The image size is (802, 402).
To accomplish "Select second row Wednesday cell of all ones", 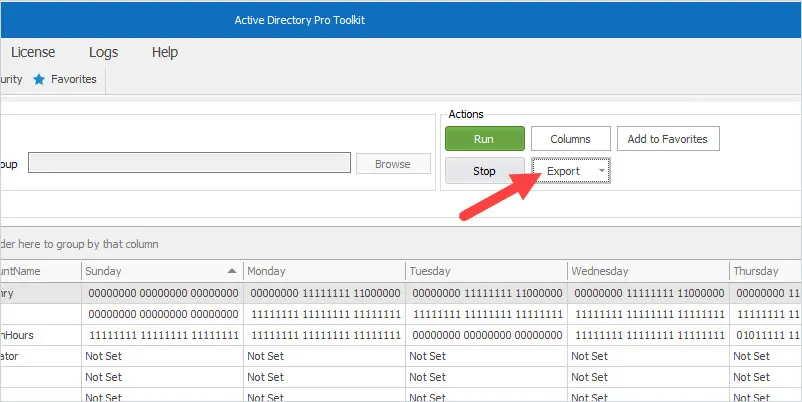I will tap(649, 314).
